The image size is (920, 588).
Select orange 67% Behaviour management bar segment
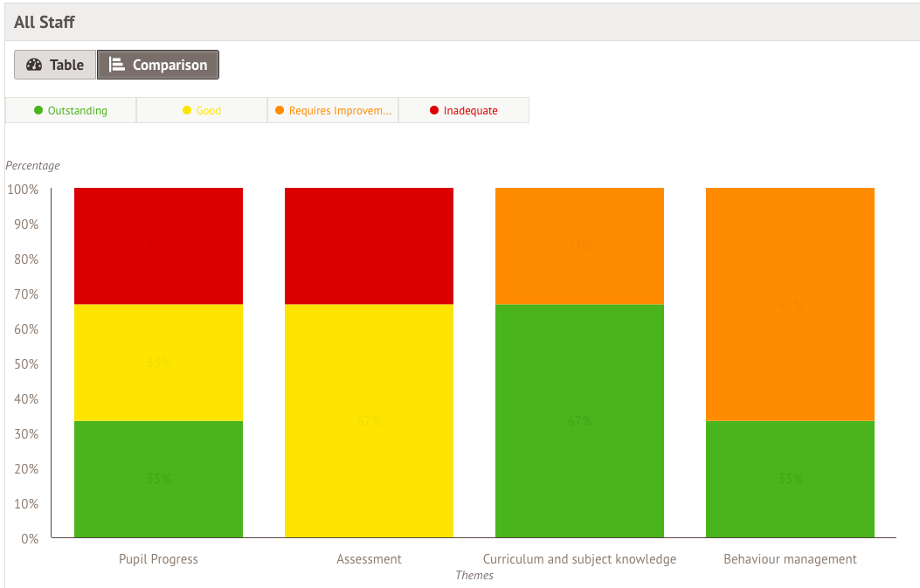pyautogui.click(x=790, y=304)
